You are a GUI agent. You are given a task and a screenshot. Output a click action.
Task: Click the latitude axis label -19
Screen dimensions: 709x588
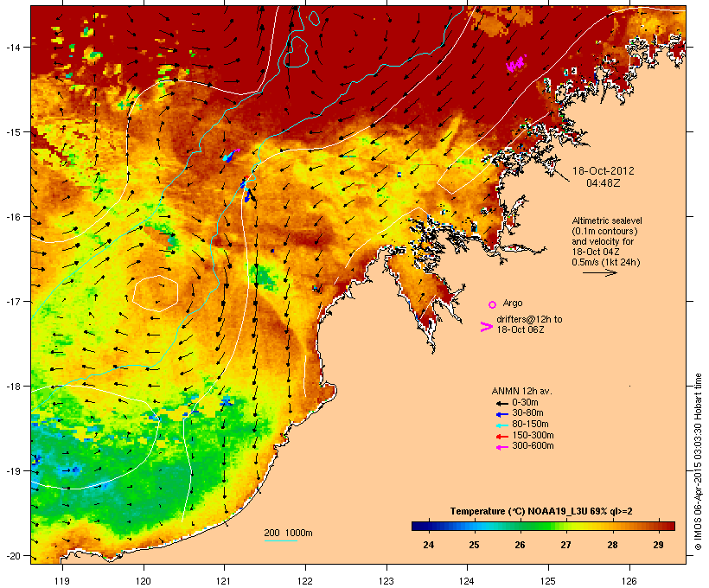pos(12,471)
